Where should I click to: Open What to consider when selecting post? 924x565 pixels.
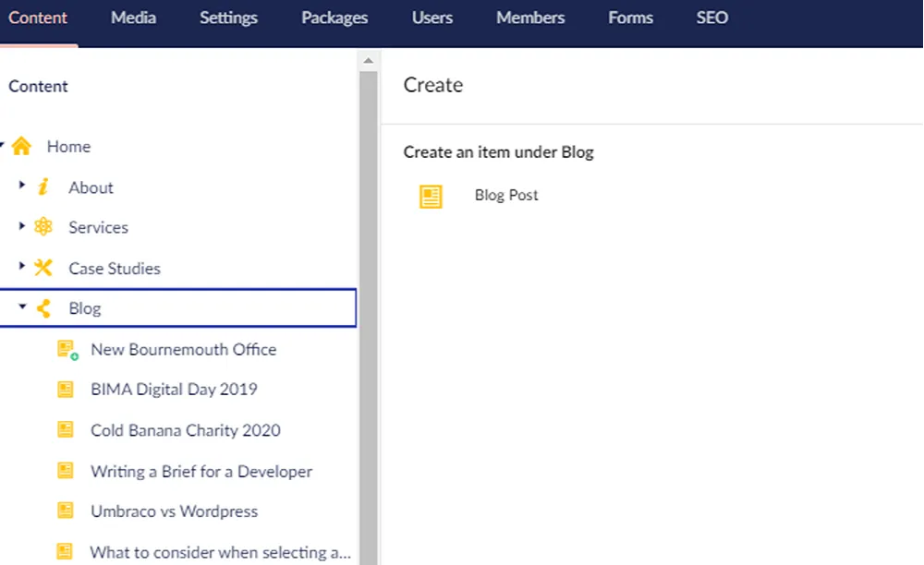221,553
